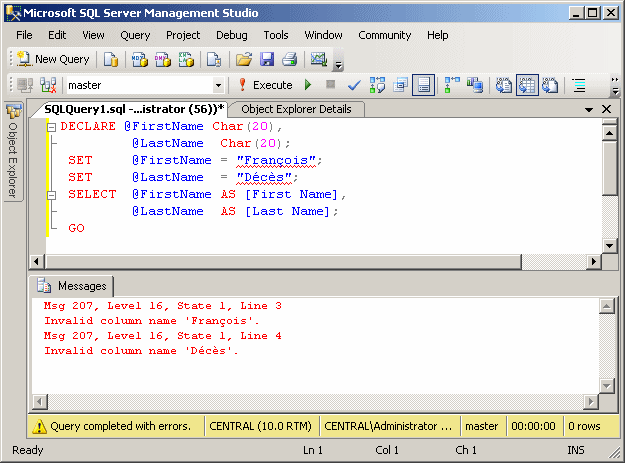Open the active files dropdown arrow in tab bar
The height and width of the screenshot is (463, 625).
tap(589, 110)
